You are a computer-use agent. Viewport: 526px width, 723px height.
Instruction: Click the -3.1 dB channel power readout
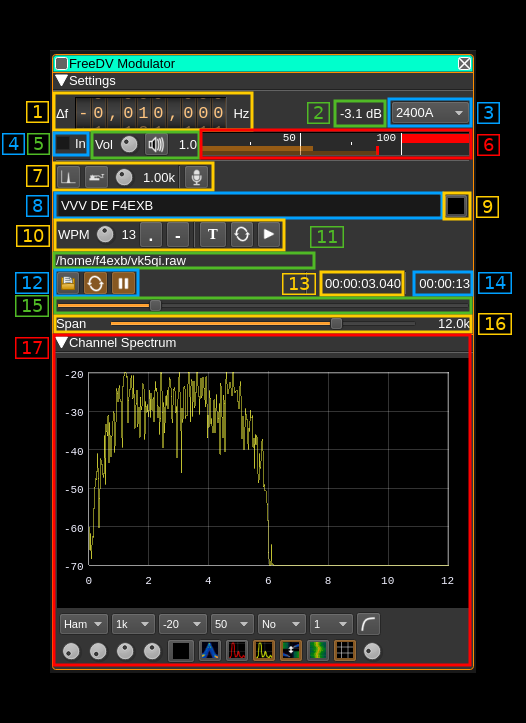(361, 113)
